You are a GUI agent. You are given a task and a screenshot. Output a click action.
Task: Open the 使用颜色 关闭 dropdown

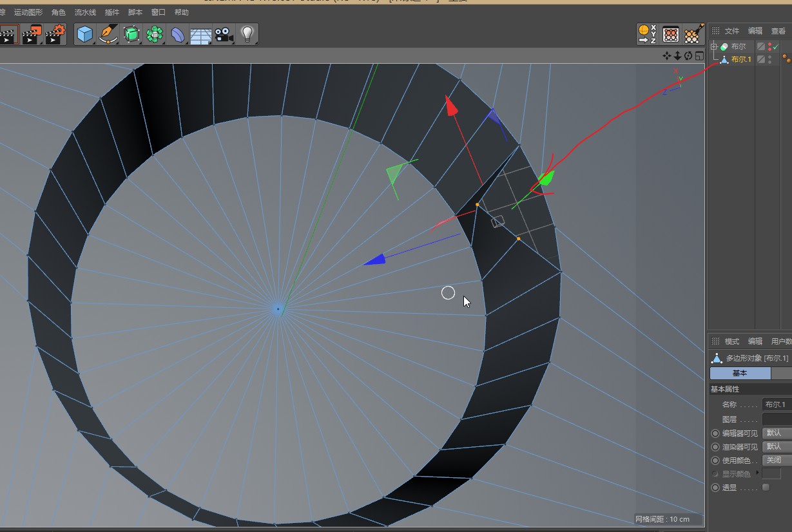[x=777, y=460]
